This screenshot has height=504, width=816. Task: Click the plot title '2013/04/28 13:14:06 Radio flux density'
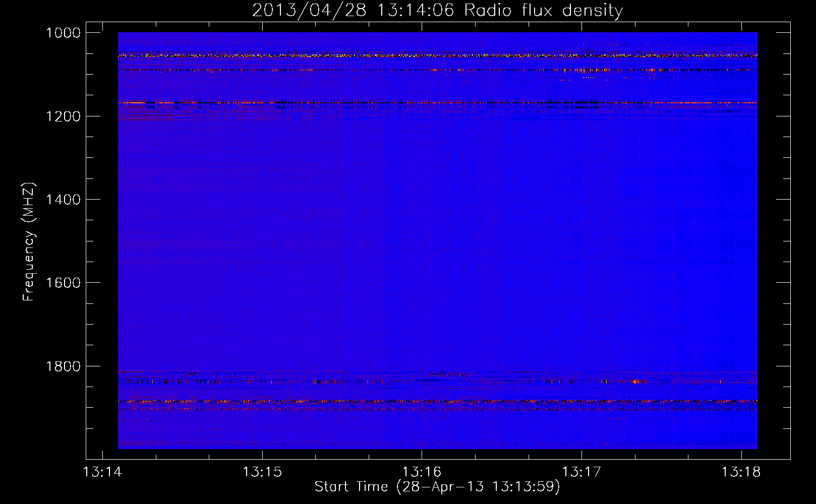pos(437,10)
